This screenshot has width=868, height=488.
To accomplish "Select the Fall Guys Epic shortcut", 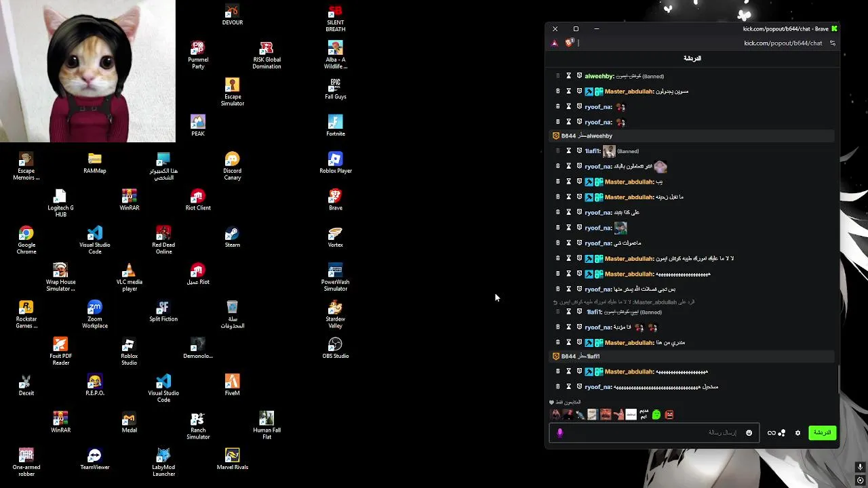I will click(335, 89).
